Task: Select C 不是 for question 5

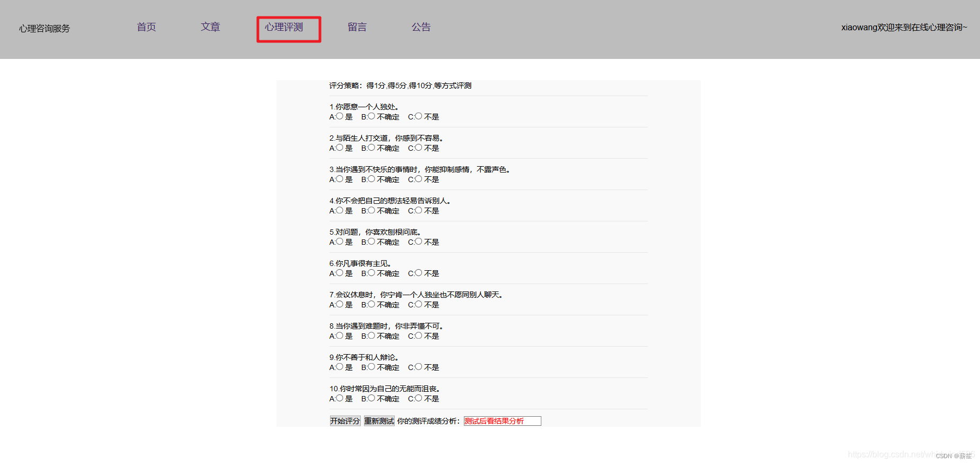Action: click(x=419, y=242)
